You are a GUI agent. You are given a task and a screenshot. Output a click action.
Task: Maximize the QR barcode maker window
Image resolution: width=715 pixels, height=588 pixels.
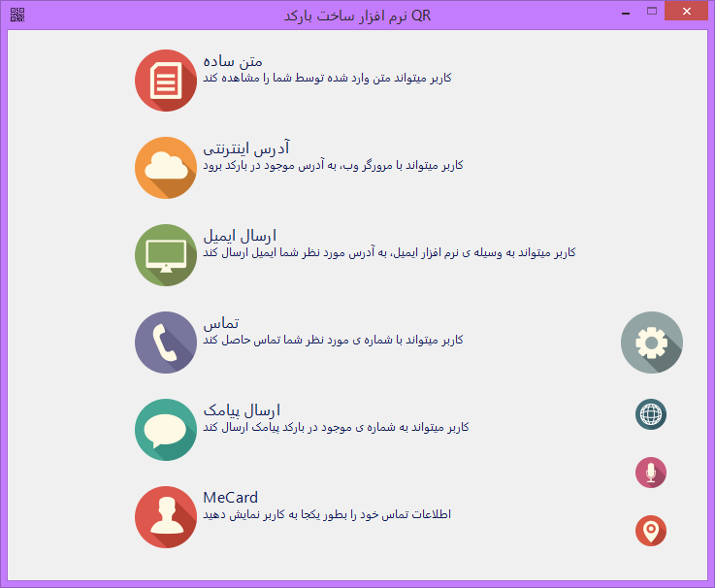pyautogui.click(x=652, y=12)
